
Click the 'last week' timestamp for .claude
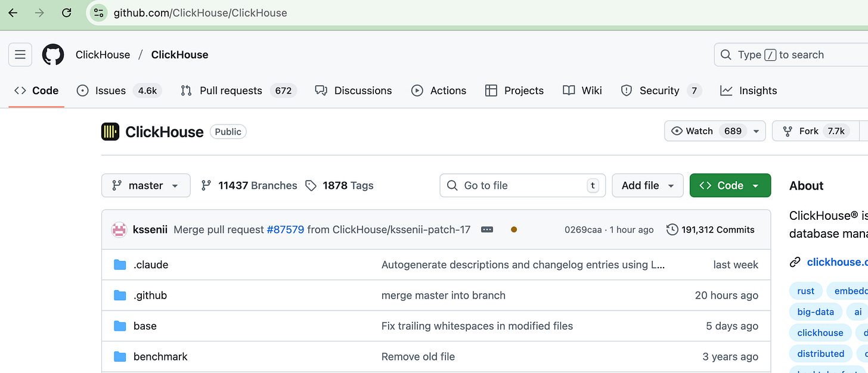click(x=736, y=265)
